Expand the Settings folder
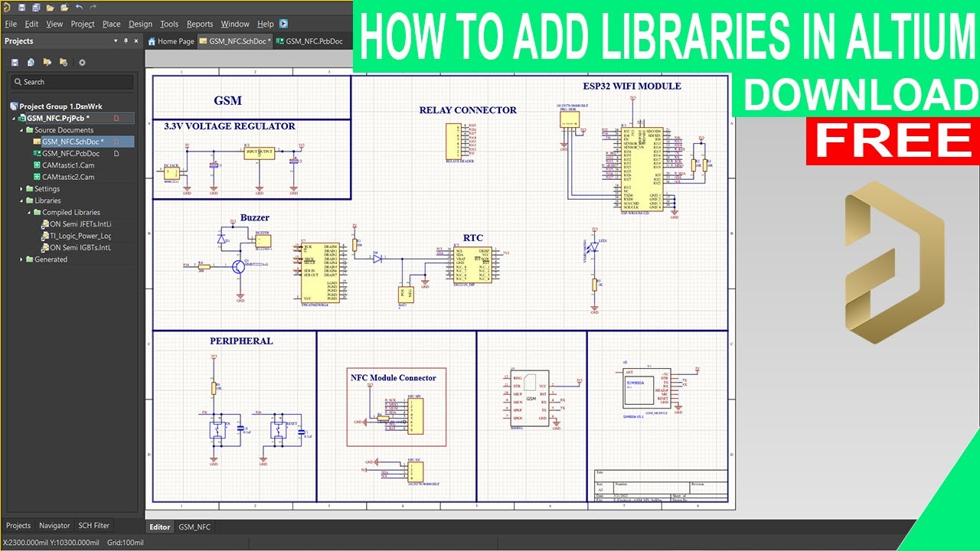This screenshot has height=551, width=980. click(x=21, y=189)
